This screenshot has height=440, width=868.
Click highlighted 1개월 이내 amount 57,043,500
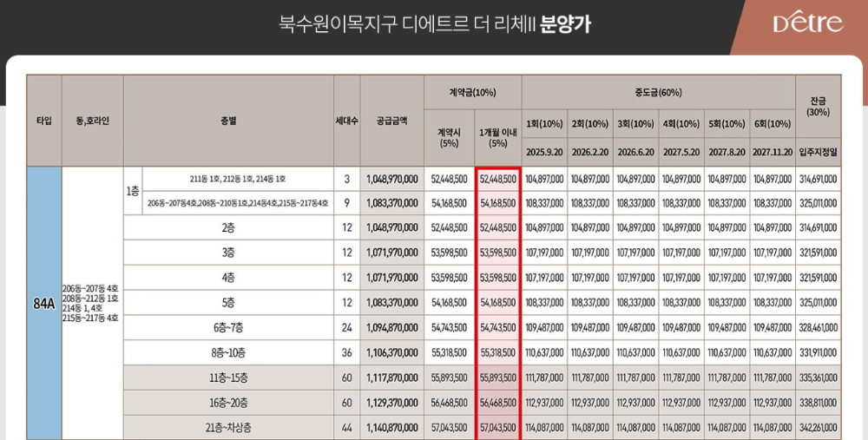(497, 428)
